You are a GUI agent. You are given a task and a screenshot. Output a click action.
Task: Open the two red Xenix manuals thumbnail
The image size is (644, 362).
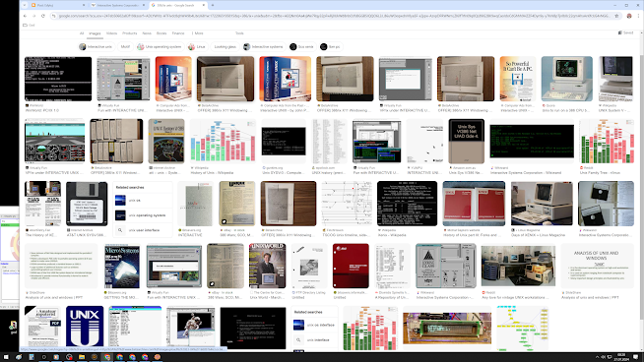pyautogui.click(x=474, y=204)
